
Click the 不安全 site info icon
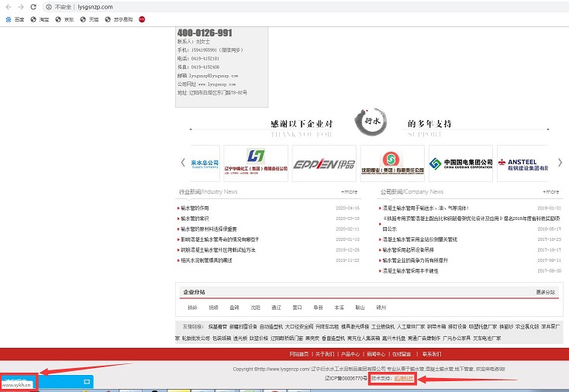coord(49,7)
